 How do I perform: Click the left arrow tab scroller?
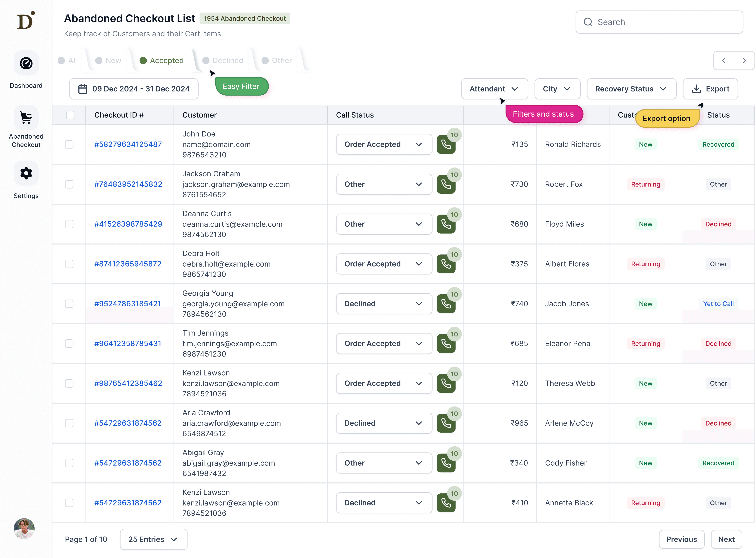pyautogui.click(x=724, y=61)
